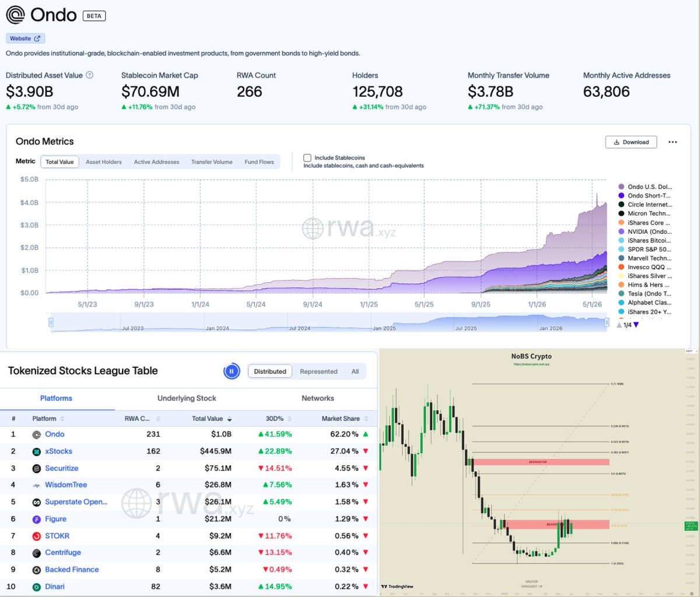This screenshot has height=597, width=700.
Task: Pause the league table auto-rotation
Action: [232, 371]
